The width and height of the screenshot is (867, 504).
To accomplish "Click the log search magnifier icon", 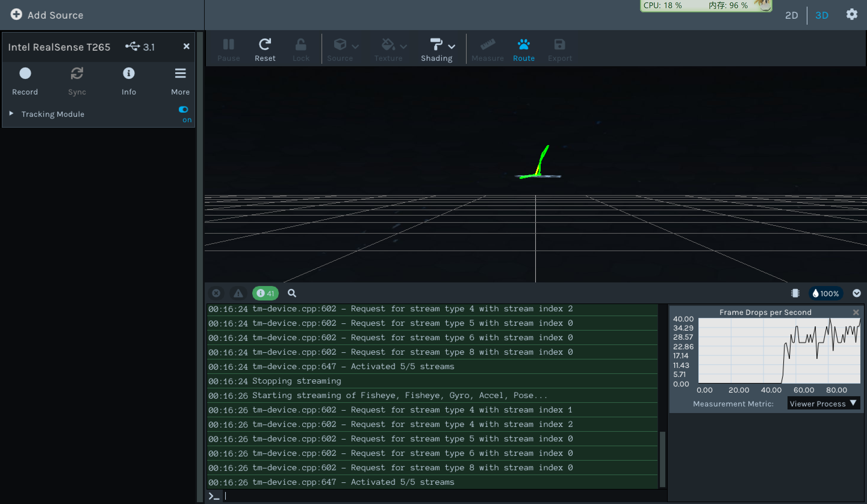I will coord(292,293).
